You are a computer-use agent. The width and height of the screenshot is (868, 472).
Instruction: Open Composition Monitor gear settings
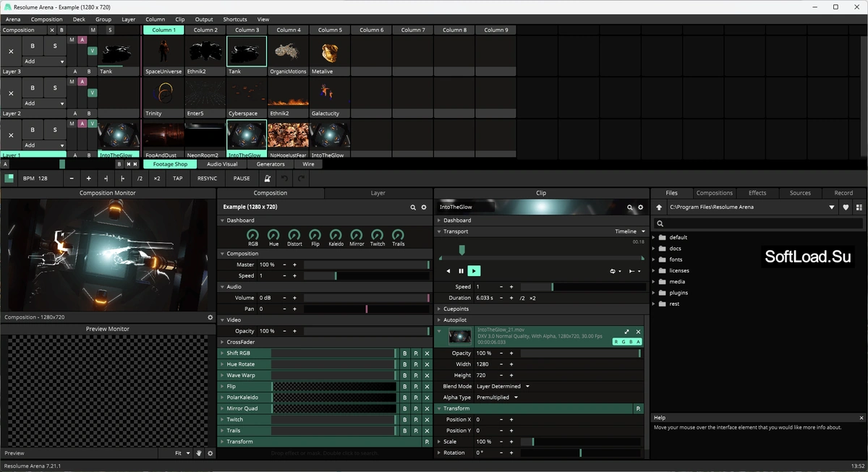(210, 317)
